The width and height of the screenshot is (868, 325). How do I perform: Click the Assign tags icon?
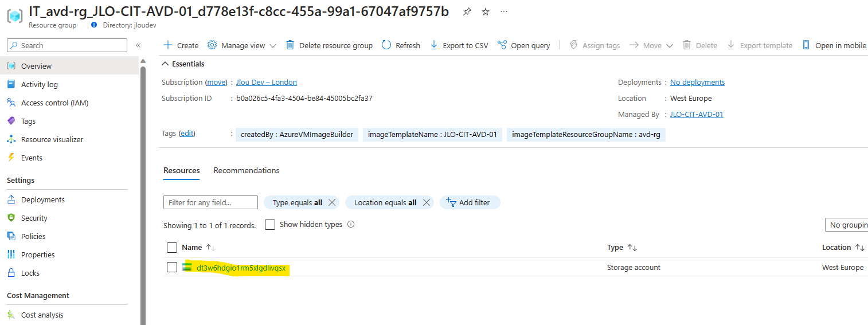point(573,45)
